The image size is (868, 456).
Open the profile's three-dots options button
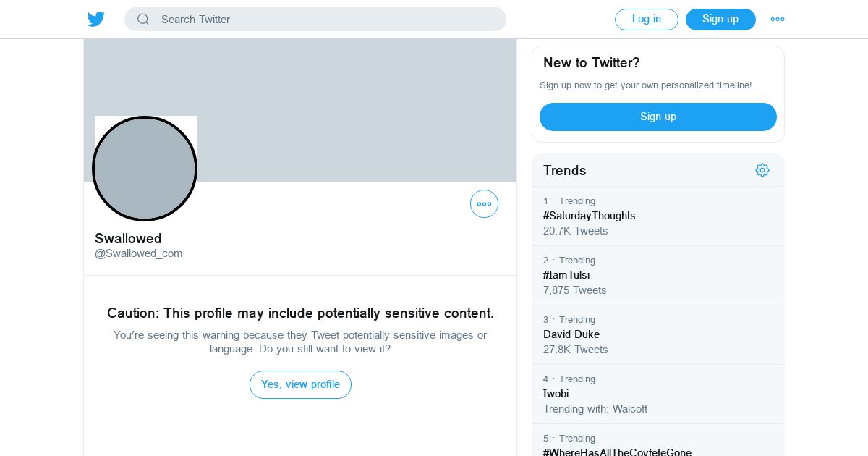(x=484, y=204)
